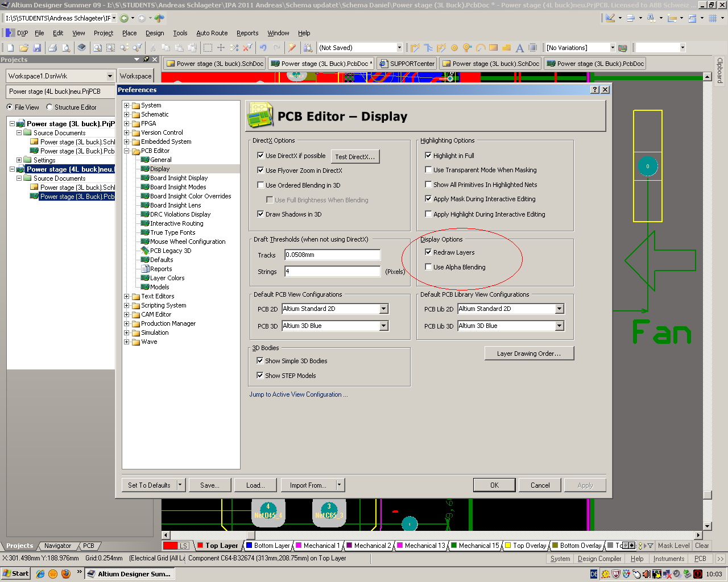728x582 pixels.
Task: Open the home page icon in navigation bar
Action: coord(159,18)
